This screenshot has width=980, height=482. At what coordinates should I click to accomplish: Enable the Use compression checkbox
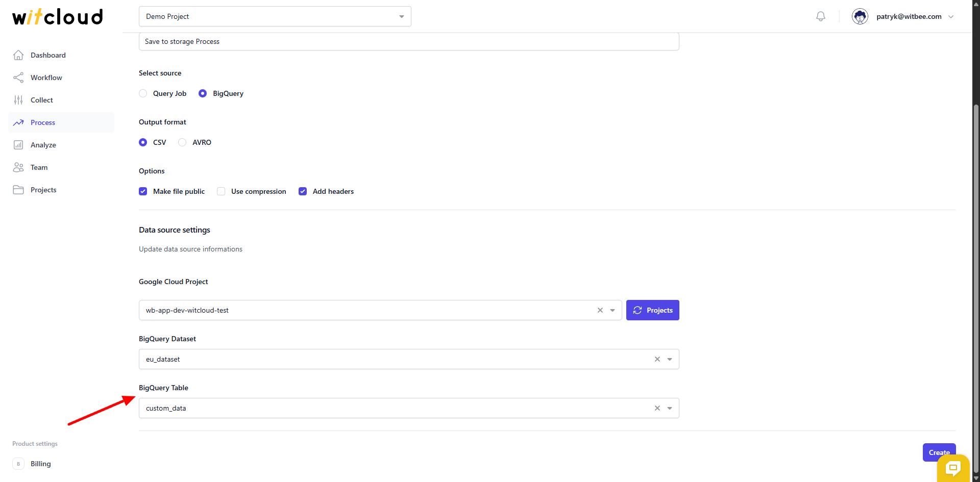[221, 191]
